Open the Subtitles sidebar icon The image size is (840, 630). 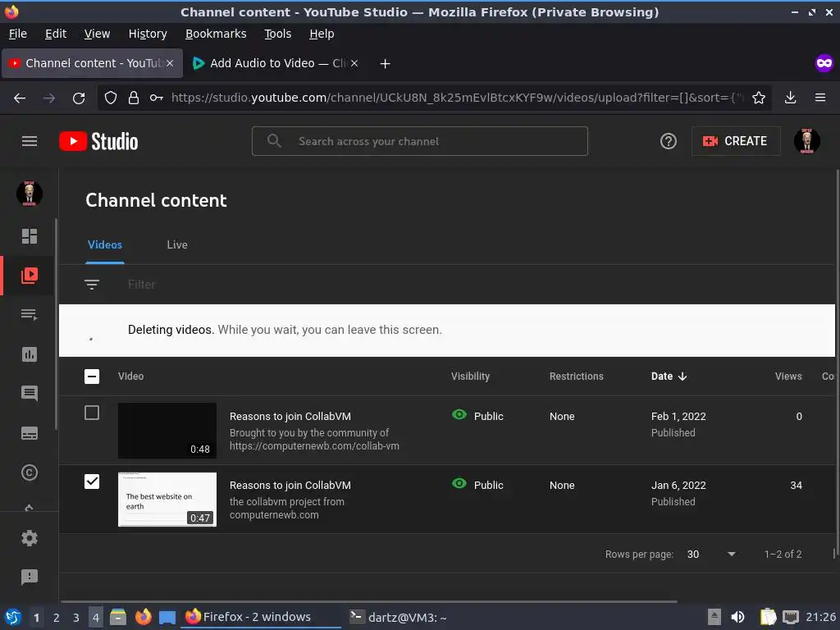30,433
